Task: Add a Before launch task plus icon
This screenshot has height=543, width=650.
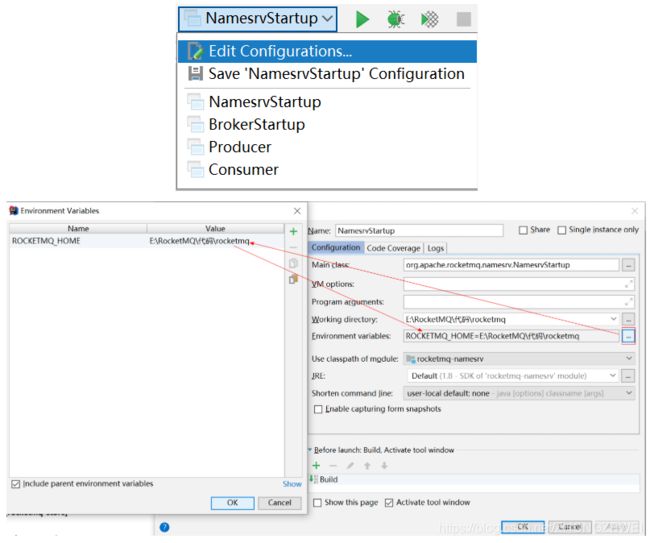Action: coord(316,465)
